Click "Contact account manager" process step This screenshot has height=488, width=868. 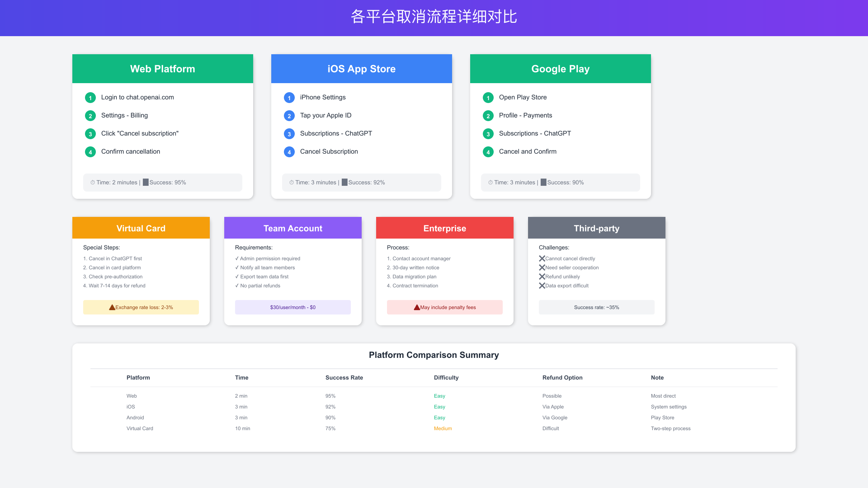pos(419,258)
